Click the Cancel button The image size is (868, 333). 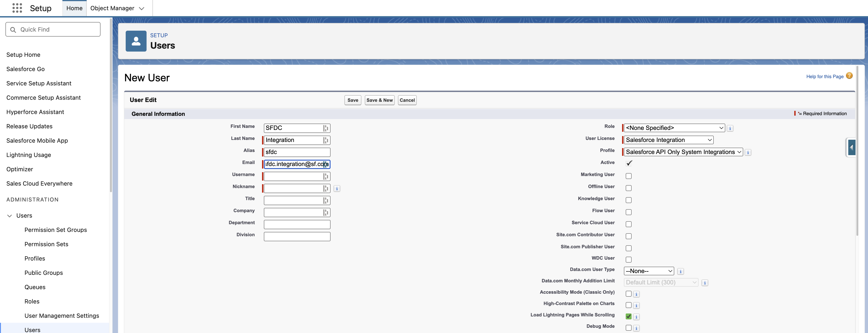(x=407, y=100)
